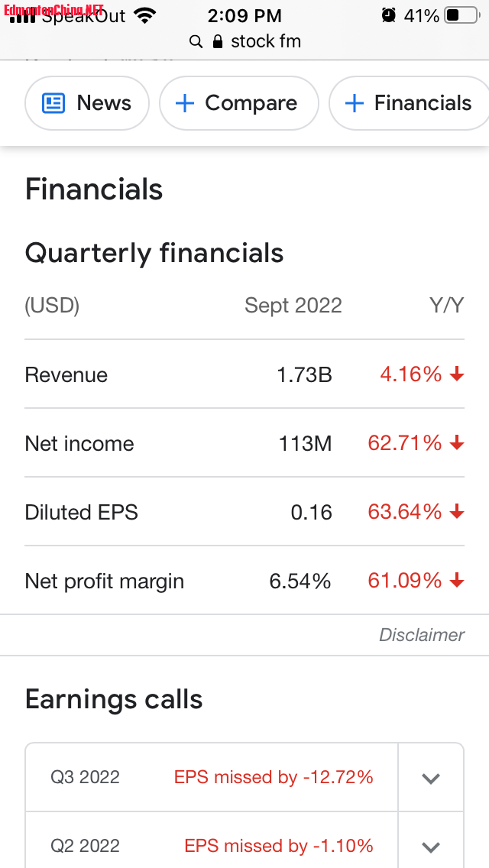The height and width of the screenshot is (868, 489).
Task: Tap the plus icon beside Compare
Action: point(185,103)
